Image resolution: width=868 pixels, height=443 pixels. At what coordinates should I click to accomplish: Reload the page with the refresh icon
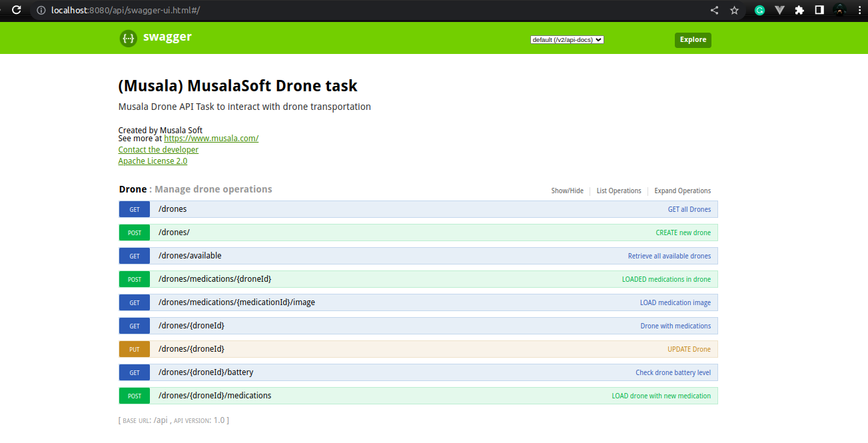click(17, 10)
